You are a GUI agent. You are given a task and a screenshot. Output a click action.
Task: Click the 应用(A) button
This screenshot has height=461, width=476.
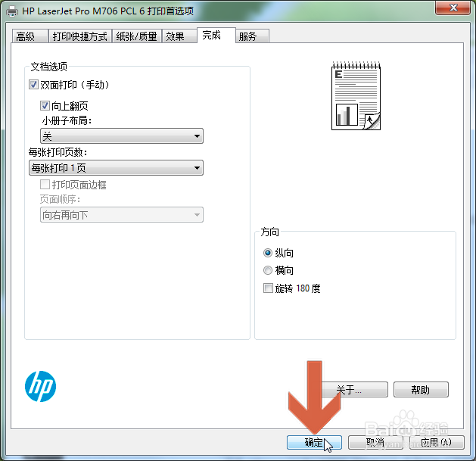point(437,443)
